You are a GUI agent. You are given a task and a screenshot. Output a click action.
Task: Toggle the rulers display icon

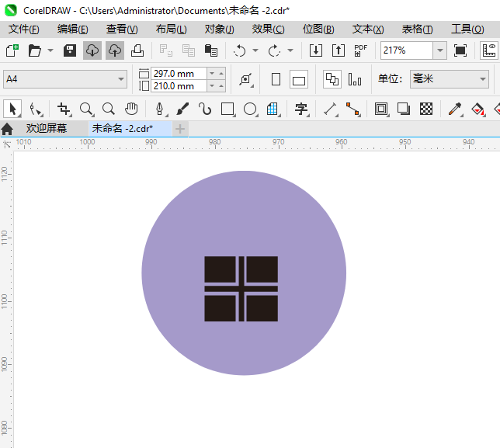click(489, 50)
